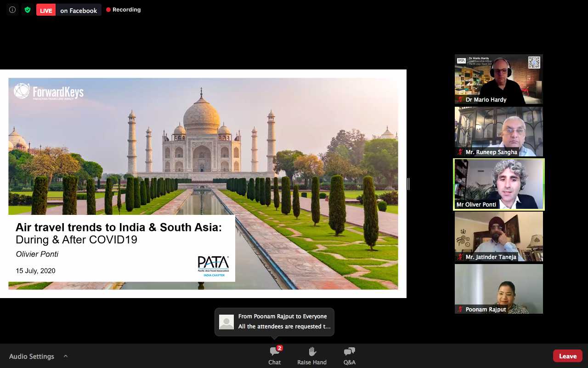The width and height of the screenshot is (588, 368).
Task: Select Poonam Rajput video tile
Action: tap(498, 289)
